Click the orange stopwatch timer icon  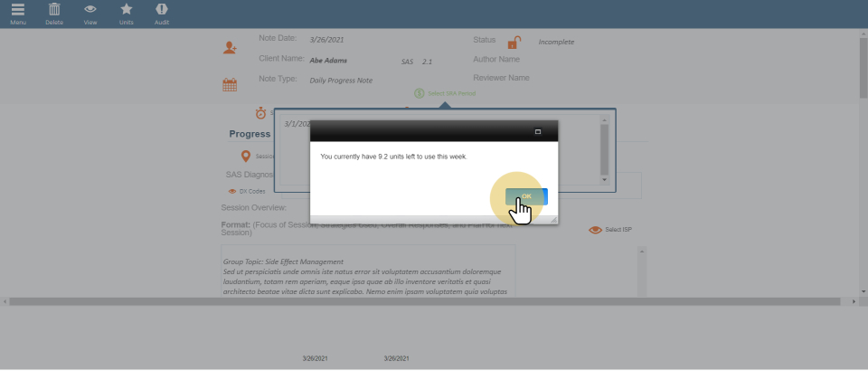[260, 113]
